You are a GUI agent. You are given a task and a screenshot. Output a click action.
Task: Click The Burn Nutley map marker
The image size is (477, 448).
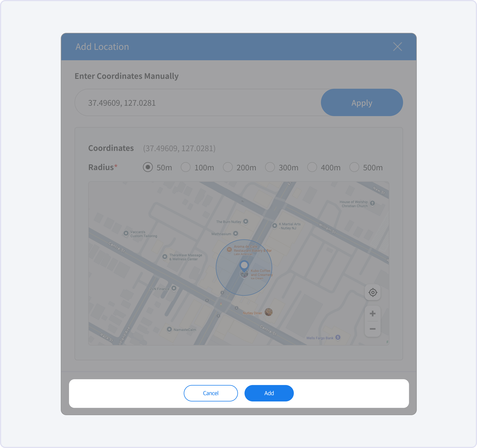coord(246,221)
